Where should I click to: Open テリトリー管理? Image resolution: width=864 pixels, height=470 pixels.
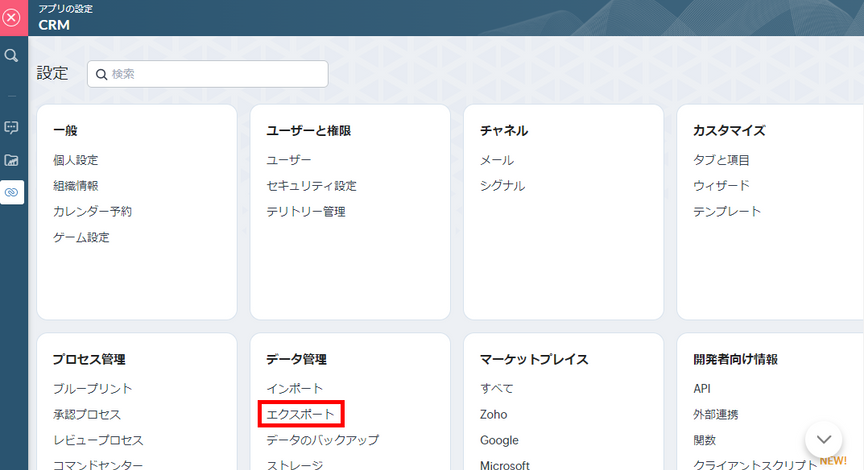pos(306,212)
